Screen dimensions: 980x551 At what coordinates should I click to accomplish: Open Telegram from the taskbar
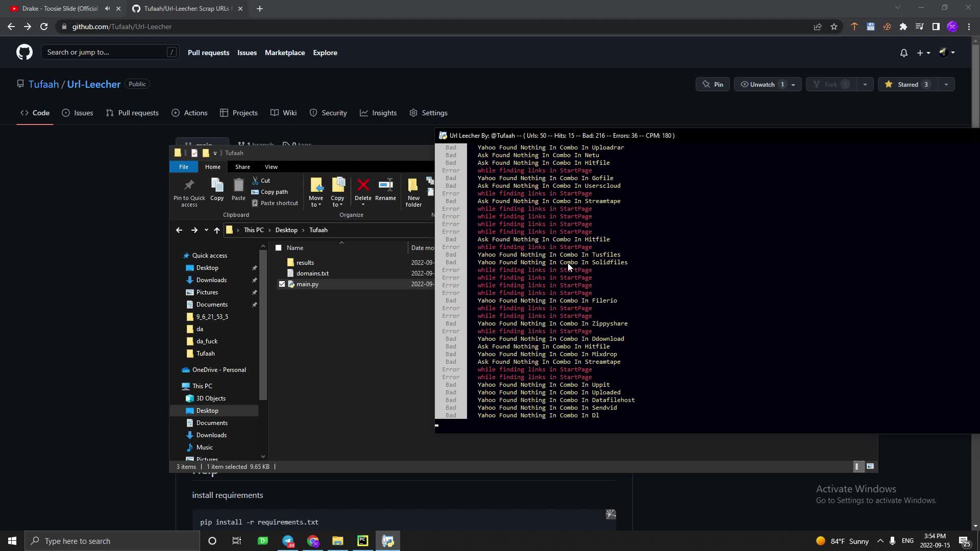click(288, 541)
